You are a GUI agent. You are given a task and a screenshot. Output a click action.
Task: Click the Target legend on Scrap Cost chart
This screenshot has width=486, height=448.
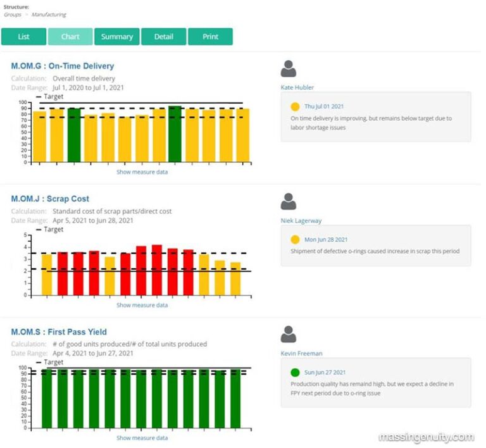click(x=50, y=230)
